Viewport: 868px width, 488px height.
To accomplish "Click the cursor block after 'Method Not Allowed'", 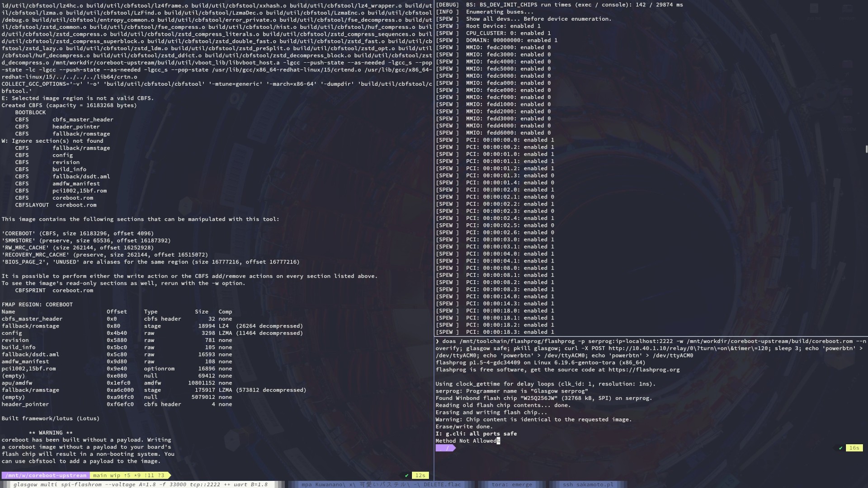I will tap(498, 441).
